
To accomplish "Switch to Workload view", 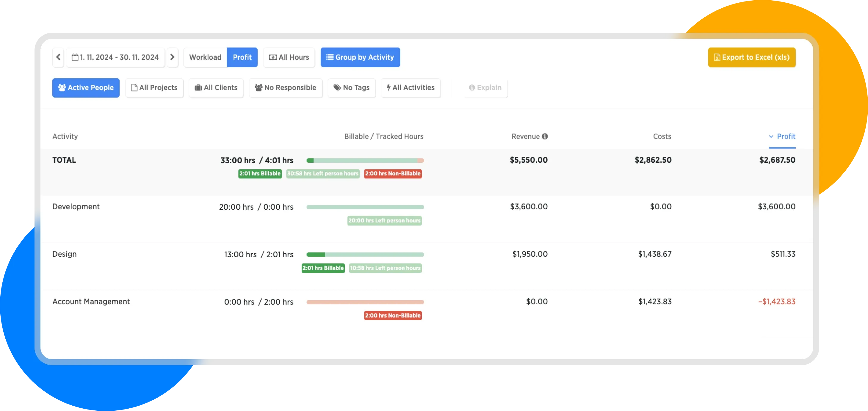I will click(x=205, y=57).
